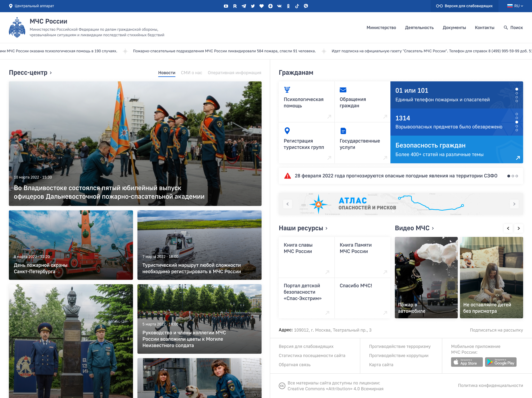532x398 pixels.
Task: Open the Telegram channel icon
Action: tap(244, 6)
